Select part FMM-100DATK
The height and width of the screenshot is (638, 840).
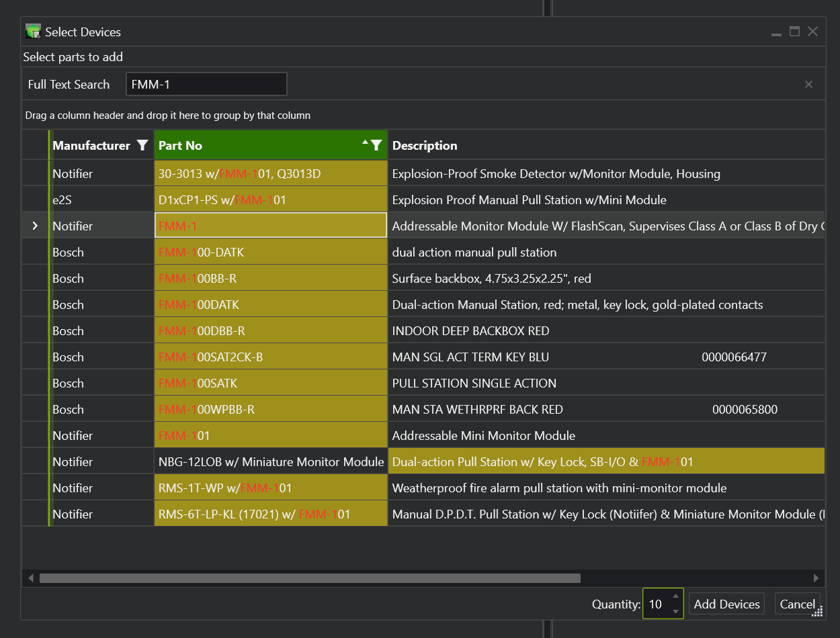coord(271,304)
